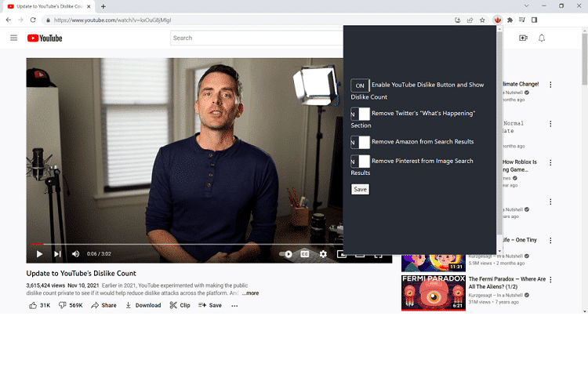
Task: Click the install app icon in address bar
Action: tap(458, 20)
